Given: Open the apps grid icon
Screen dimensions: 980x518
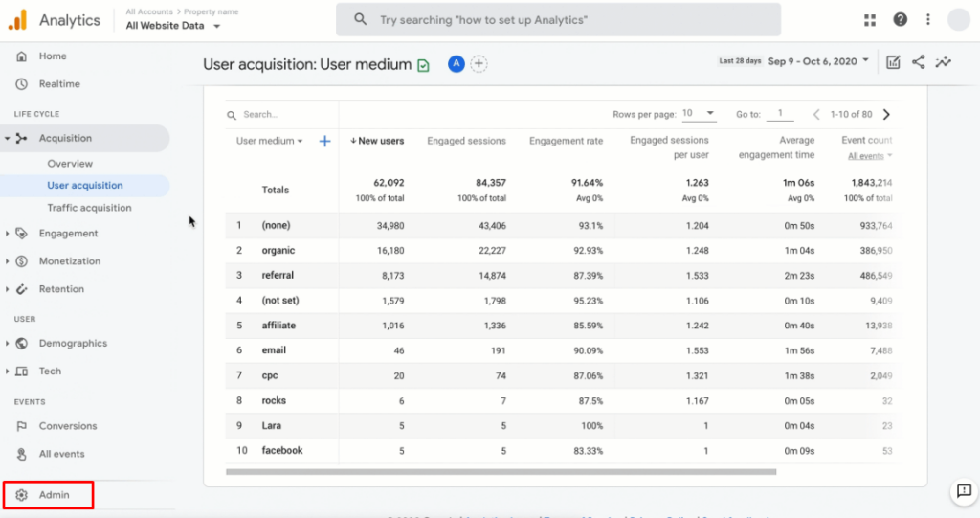Looking at the screenshot, I should [x=869, y=20].
